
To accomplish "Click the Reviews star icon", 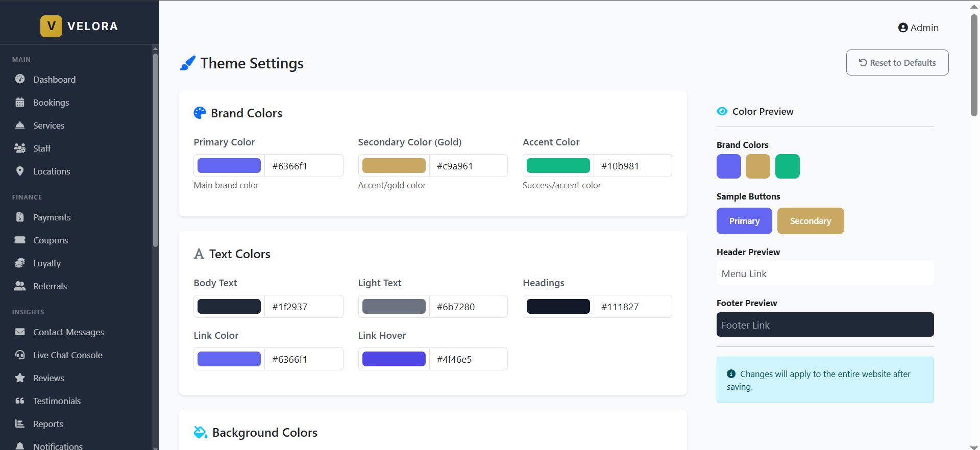I will click(x=20, y=378).
